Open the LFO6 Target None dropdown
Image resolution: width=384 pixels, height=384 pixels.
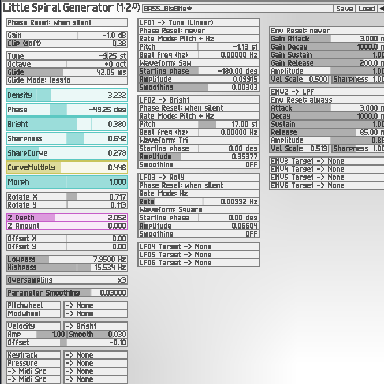click(199, 263)
